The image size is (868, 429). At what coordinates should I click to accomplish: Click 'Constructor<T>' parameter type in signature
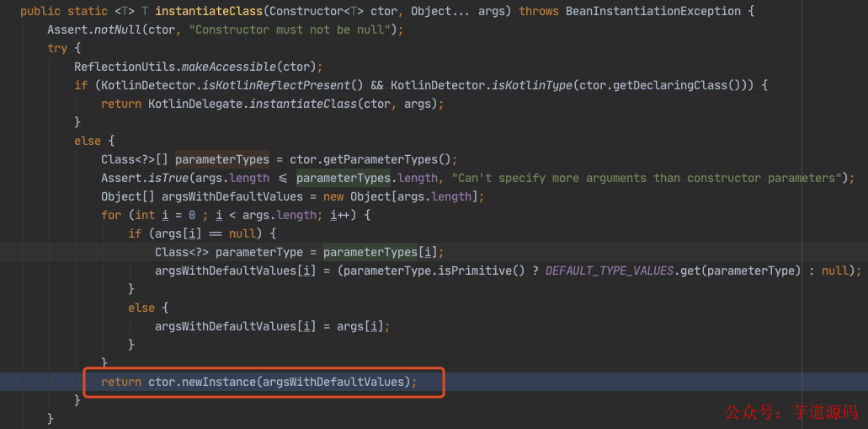click(x=317, y=11)
